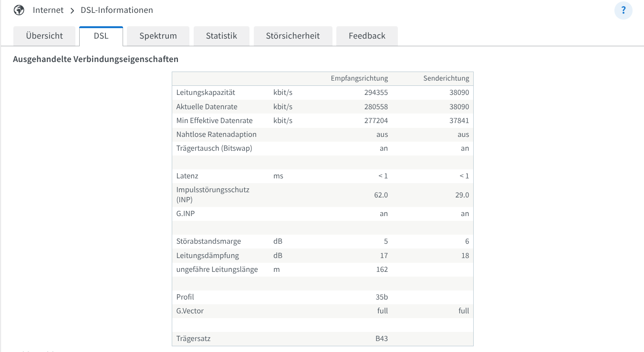Open help via the question mark icon
644x352 pixels.
623,10
